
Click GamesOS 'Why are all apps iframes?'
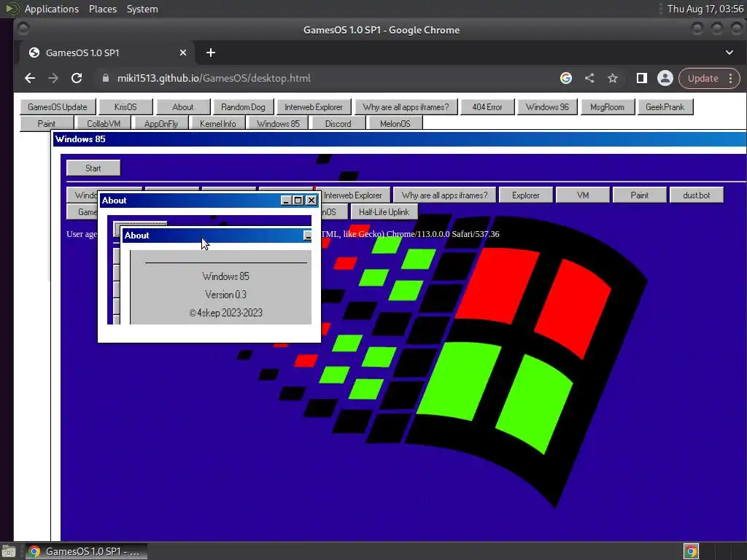click(406, 106)
